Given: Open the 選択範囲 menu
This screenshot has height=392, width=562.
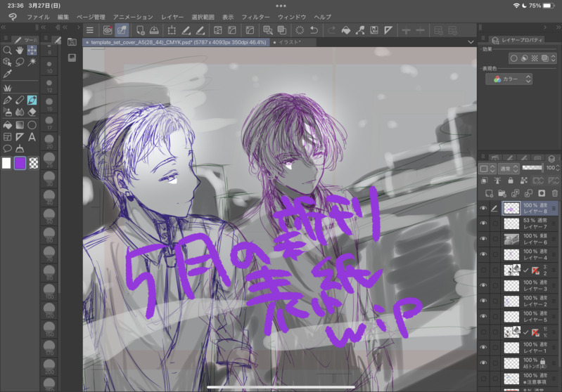Looking at the screenshot, I should [203, 17].
